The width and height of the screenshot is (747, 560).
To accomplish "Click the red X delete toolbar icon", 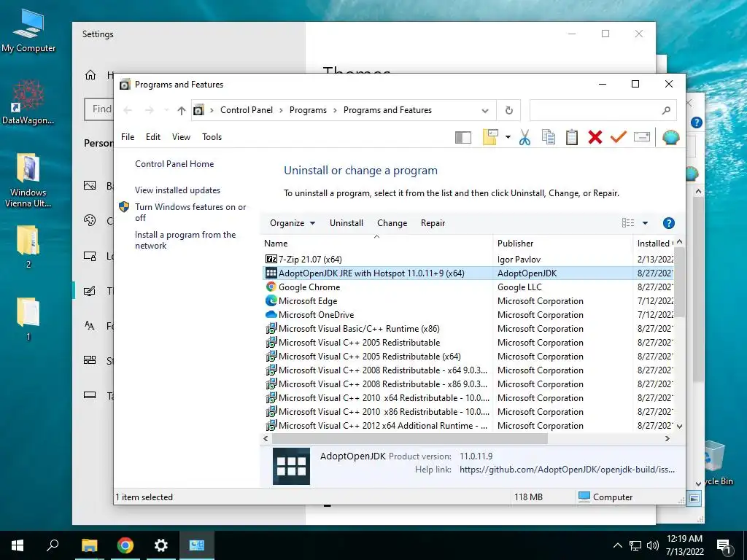I will pos(595,137).
